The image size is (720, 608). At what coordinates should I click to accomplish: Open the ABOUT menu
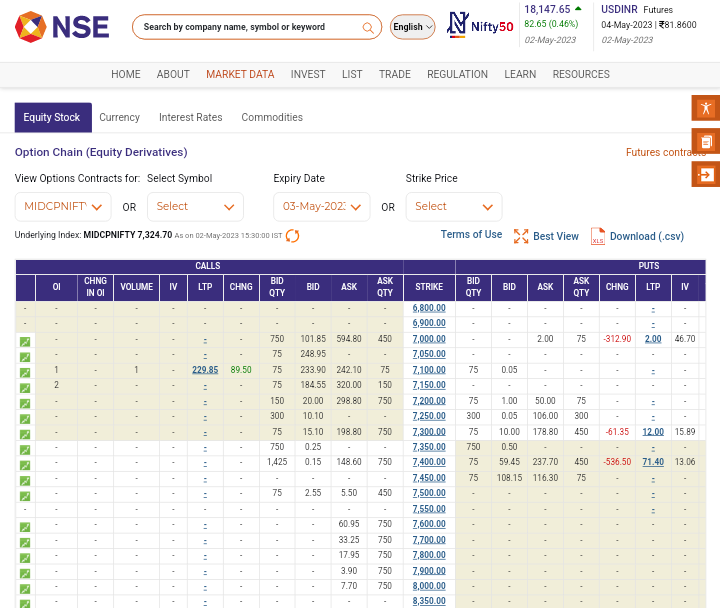pos(173,74)
